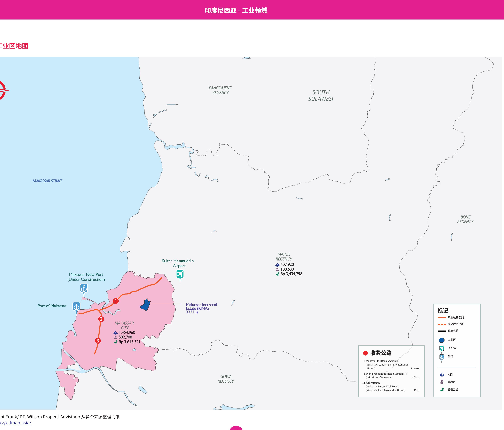This screenshot has width=504, height=430.
Task: Click the Sultan Hasanuddin Airport plane icon
Action: [x=180, y=275]
